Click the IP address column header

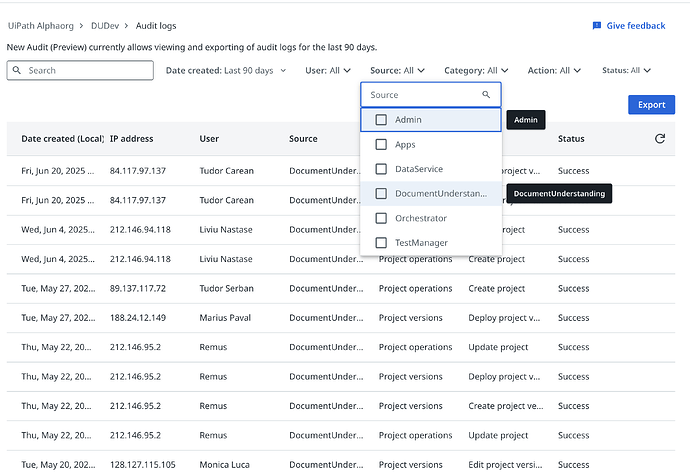132,139
